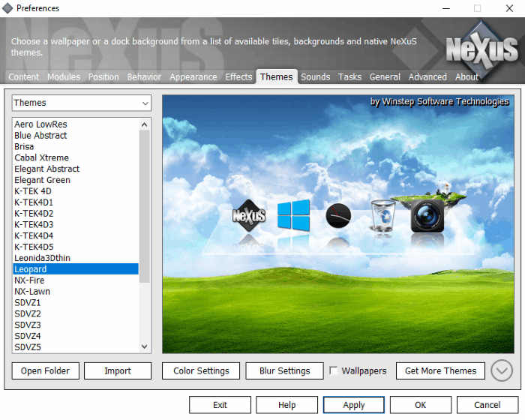The height and width of the screenshot is (420, 525).
Task: Click the Windows logo icon in the dock preview
Action: [294, 215]
